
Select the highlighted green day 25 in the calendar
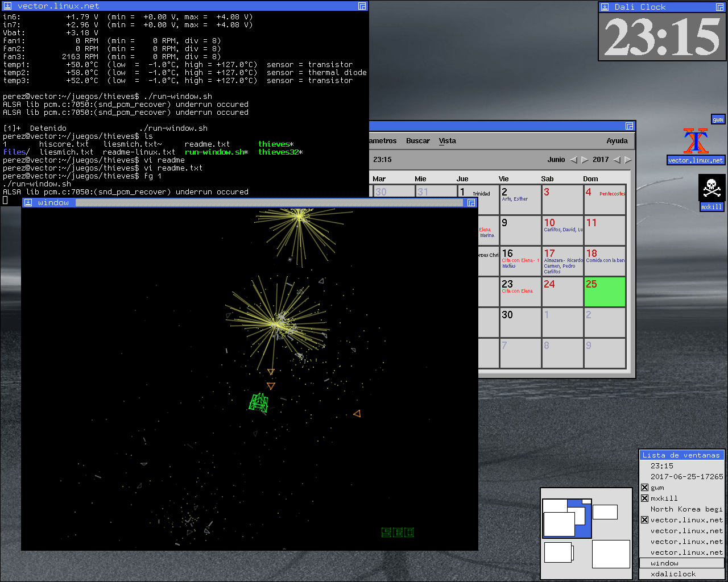click(605, 292)
